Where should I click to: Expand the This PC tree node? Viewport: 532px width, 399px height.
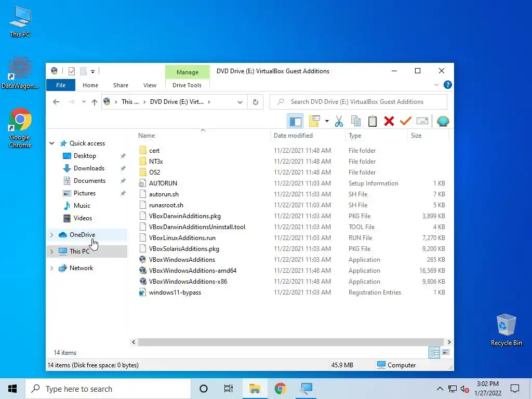[x=51, y=251]
